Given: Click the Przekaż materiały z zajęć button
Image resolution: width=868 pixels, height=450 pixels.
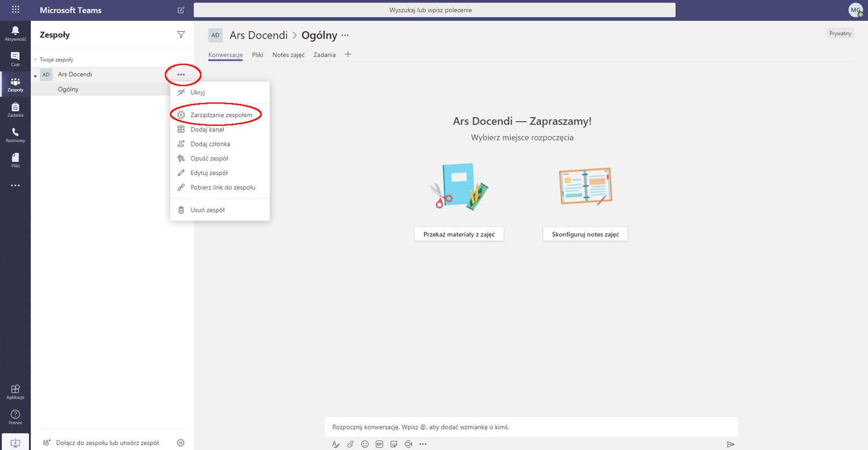Looking at the screenshot, I should click(459, 234).
